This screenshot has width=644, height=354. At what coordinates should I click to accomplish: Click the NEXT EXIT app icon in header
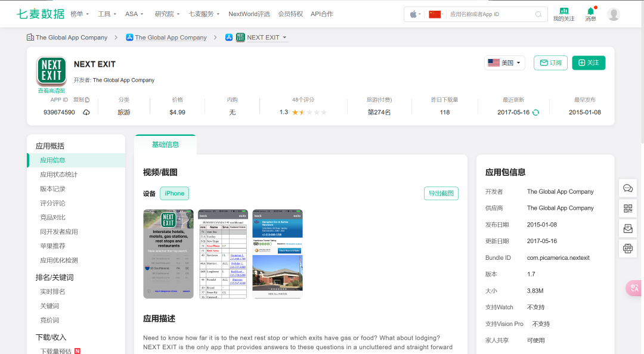coord(51,71)
